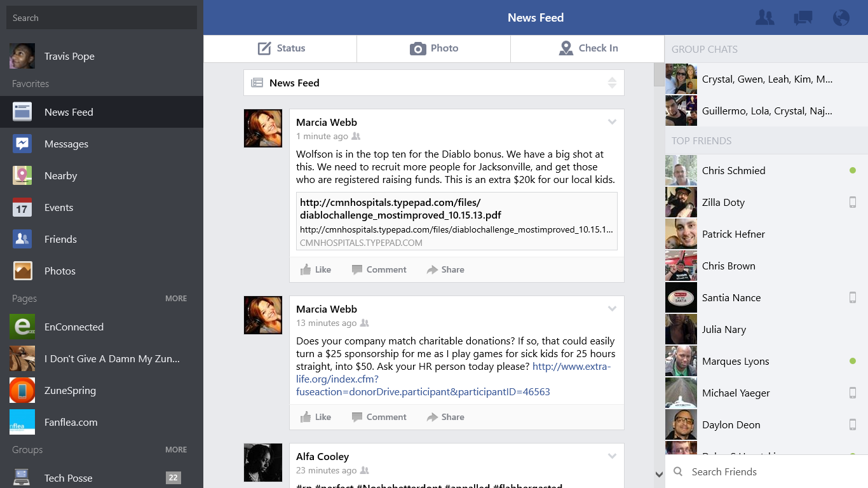Like Marcia Webb's charitable donations post
The height and width of the screenshot is (488, 868).
point(316,417)
